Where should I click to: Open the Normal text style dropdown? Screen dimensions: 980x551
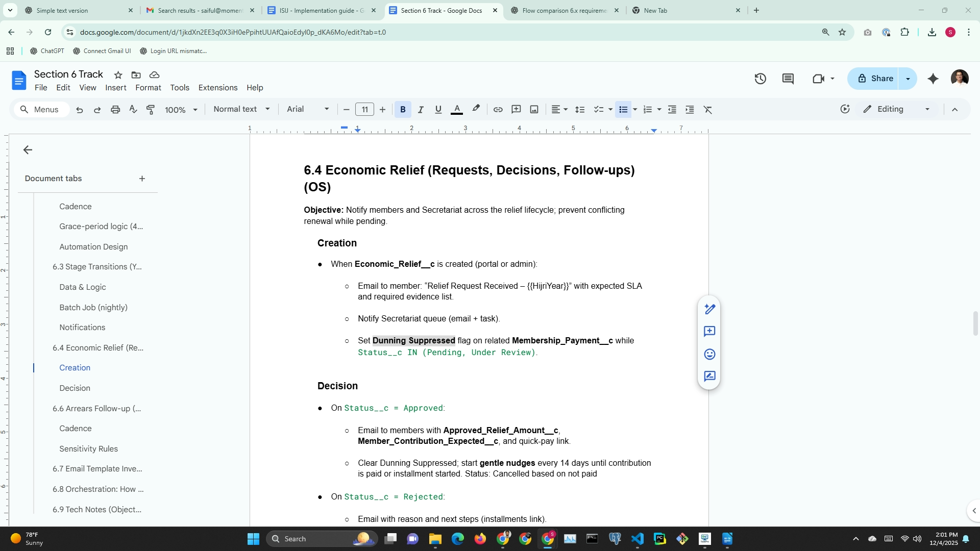coord(241,109)
